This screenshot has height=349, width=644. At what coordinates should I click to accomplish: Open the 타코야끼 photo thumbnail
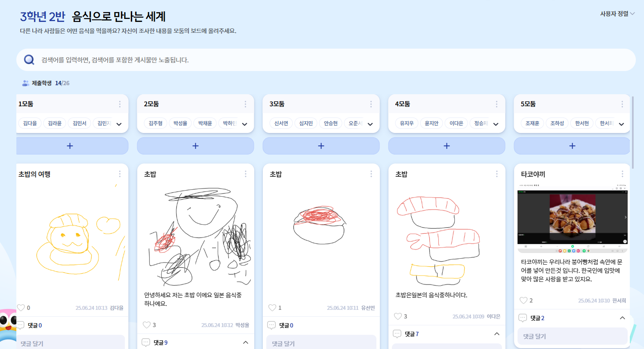pyautogui.click(x=573, y=217)
